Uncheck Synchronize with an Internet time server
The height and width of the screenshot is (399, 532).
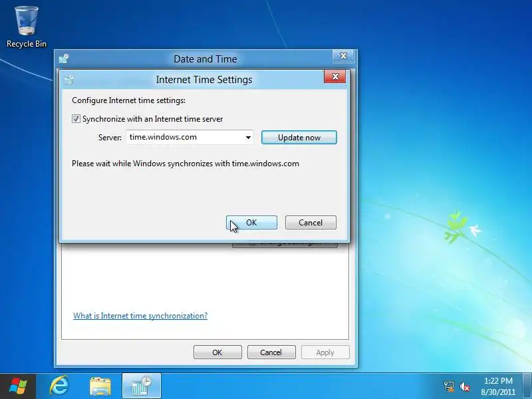(x=76, y=119)
